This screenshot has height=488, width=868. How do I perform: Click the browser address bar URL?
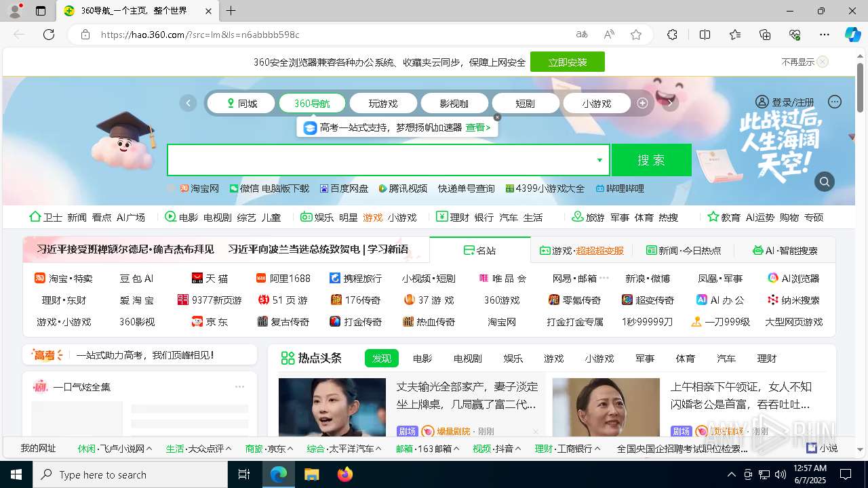200,35
